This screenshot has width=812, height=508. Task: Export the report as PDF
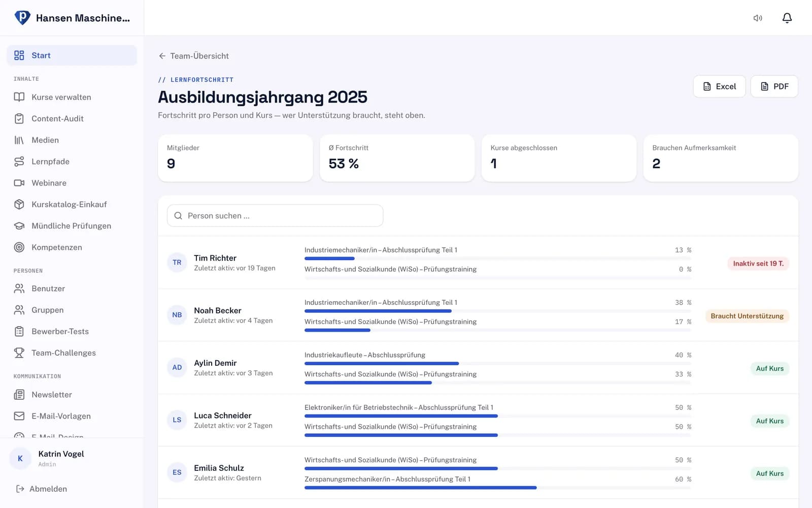coord(774,86)
